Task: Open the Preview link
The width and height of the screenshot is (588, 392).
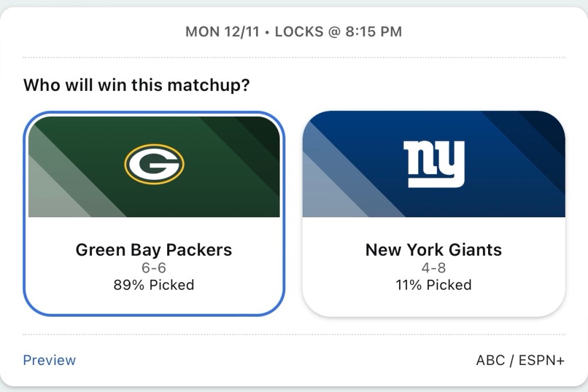Action: point(49,360)
